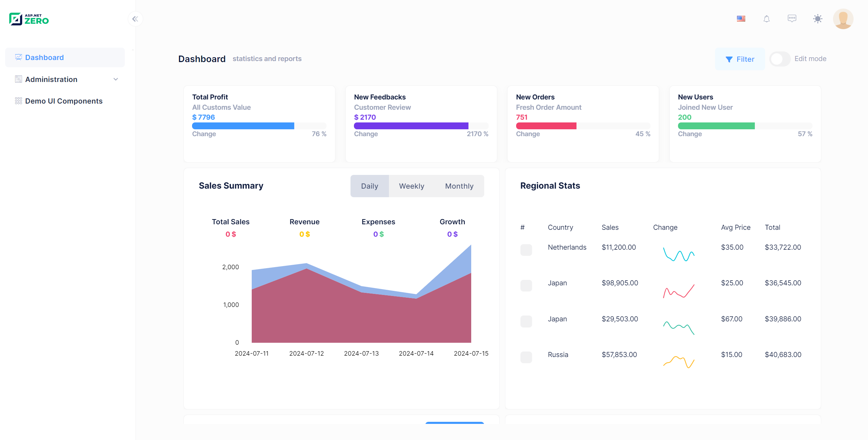Collapse the sidebar with double-chevron icon
Viewport: 868px width, 440px height.
135,19
